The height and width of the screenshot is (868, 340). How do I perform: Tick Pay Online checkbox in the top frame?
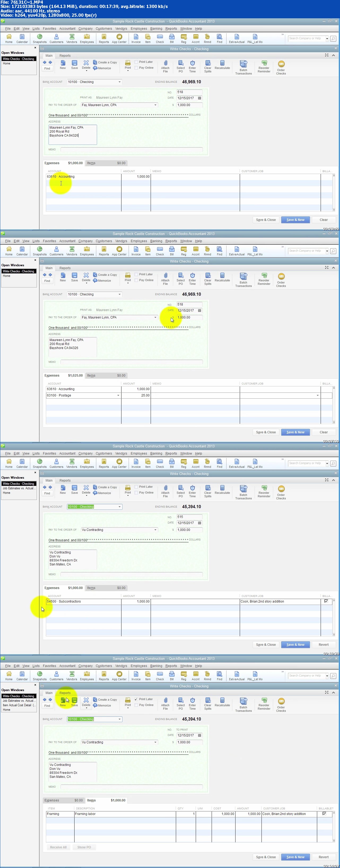coord(136,68)
